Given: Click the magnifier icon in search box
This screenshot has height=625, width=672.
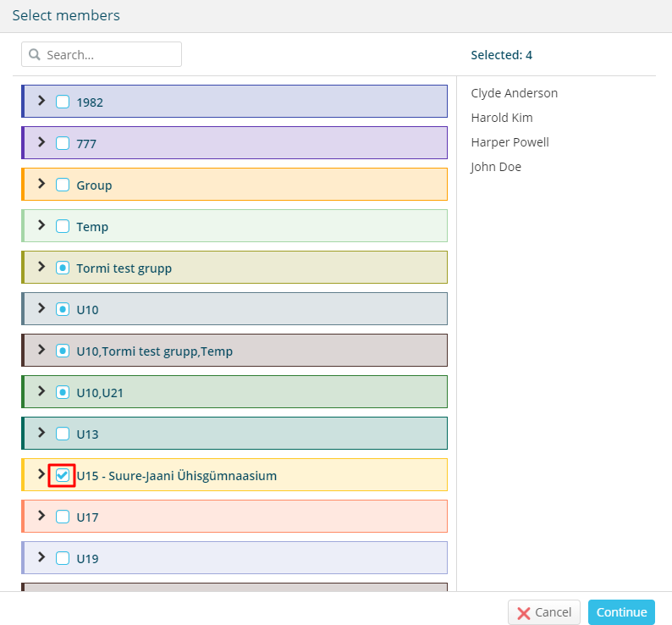Looking at the screenshot, I should pyautogui.click(x=35, y=54).
